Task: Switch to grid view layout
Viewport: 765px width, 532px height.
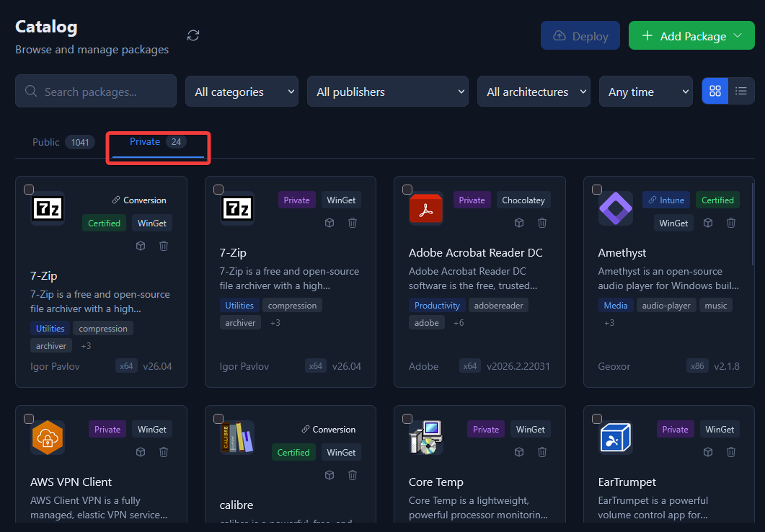Action: [x=715, y=91]
